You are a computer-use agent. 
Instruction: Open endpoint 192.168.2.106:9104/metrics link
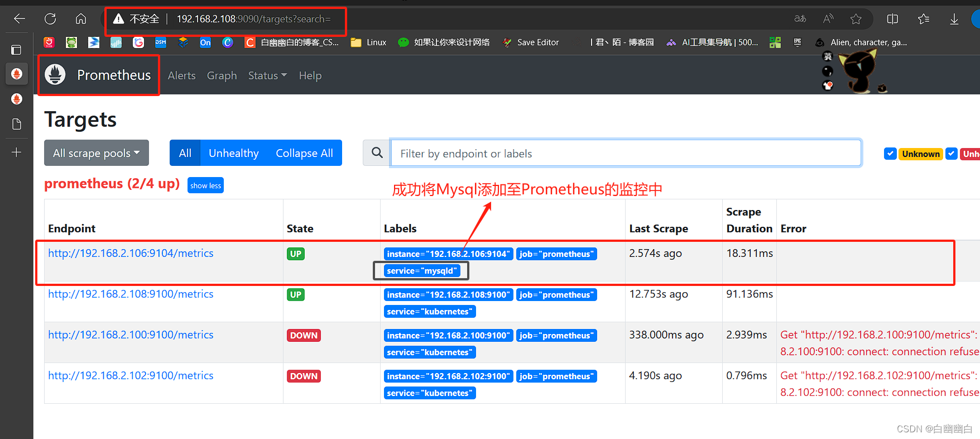(x=131, y=253)
